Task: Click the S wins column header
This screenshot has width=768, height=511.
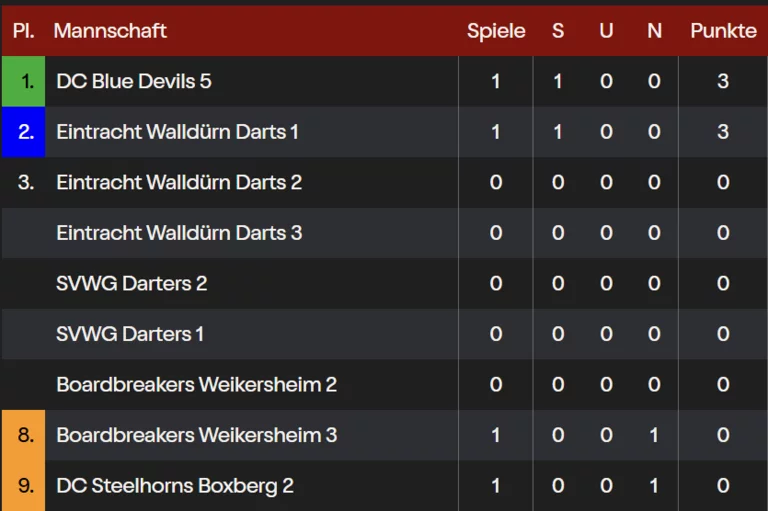Action: tap(558, 31)
